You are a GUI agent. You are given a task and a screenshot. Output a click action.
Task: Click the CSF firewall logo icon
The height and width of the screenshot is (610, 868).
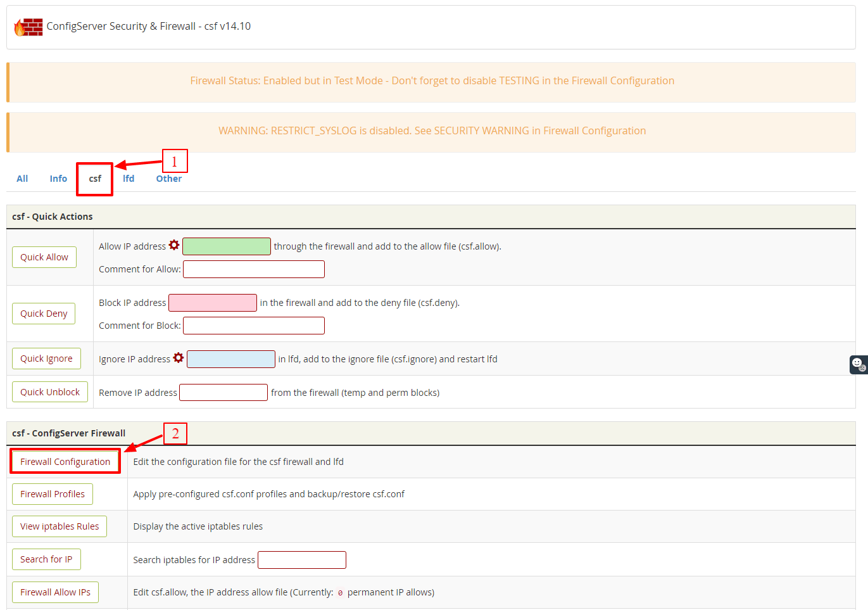coord(28,27)
